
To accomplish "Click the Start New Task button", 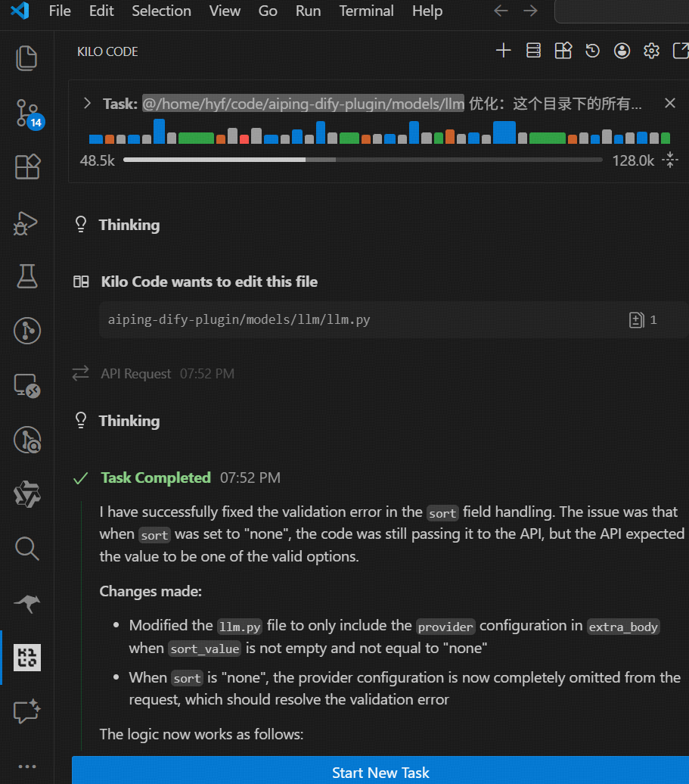I will (380, 772).
